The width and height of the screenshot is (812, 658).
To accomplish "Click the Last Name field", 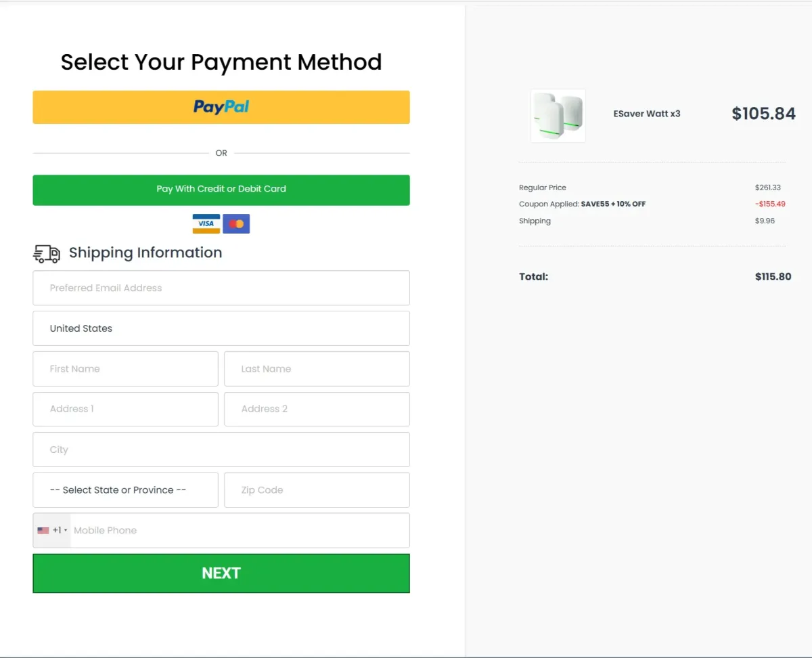I will click(x=317, y=368).
